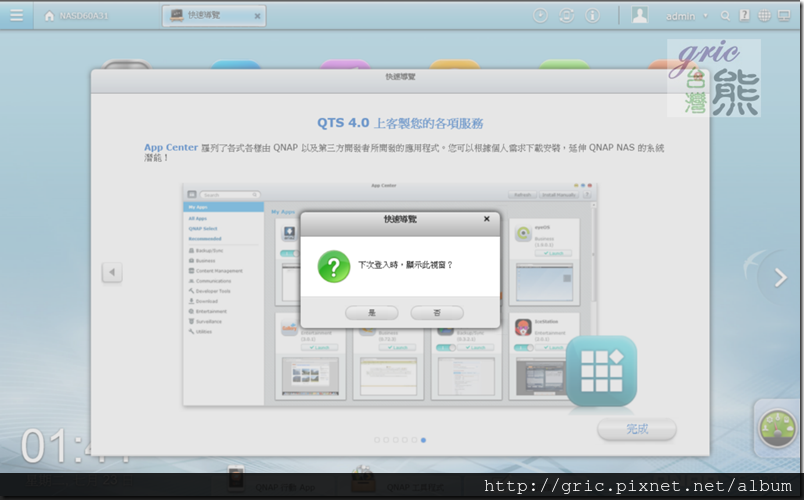
Task: Open the external devices sync icon
Action: [566, 15]
